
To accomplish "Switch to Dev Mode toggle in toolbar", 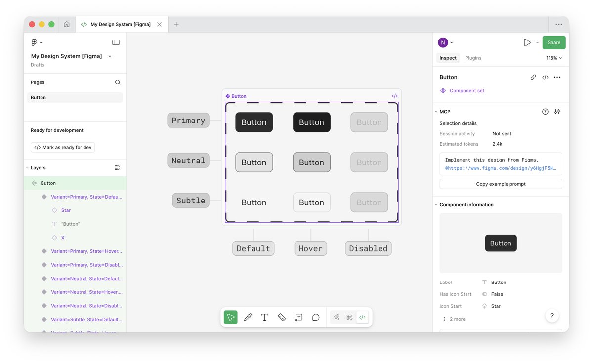I will tap(362, 317).
